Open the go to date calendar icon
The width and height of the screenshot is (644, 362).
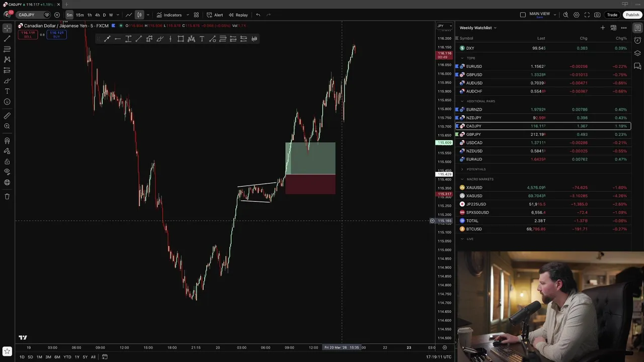tap(105, 357)
